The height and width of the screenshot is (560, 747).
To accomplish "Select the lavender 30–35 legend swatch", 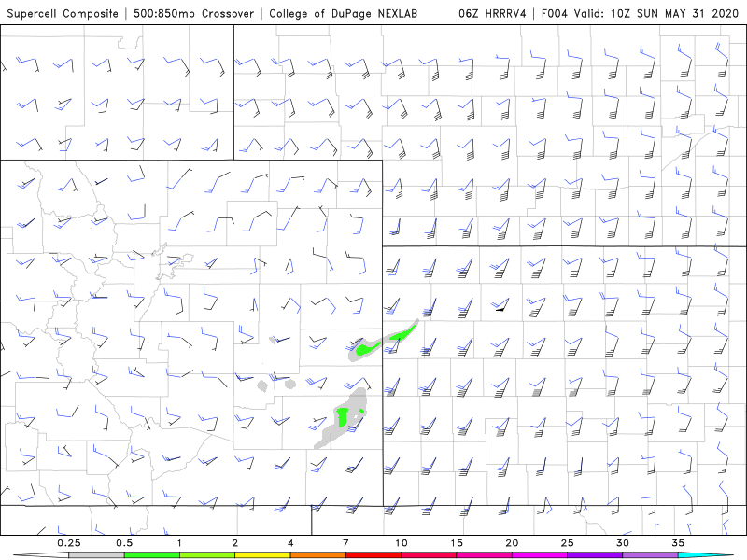I will 650,555.
